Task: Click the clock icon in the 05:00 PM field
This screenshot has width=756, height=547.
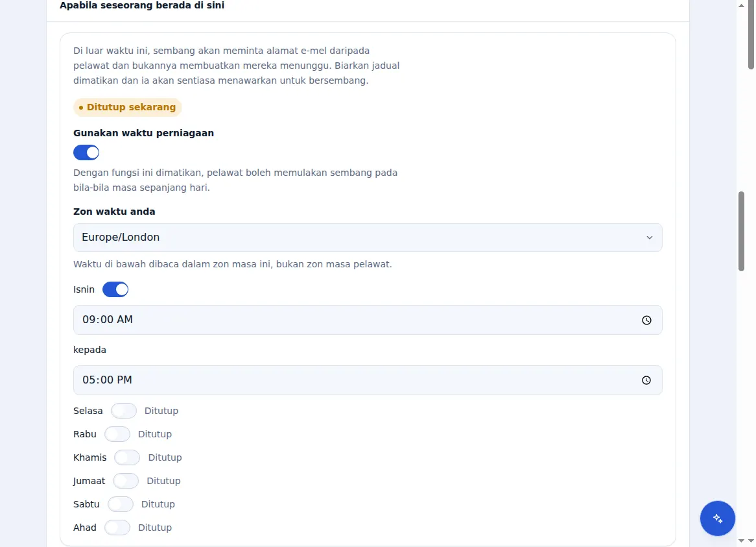Action: [646, 381]
